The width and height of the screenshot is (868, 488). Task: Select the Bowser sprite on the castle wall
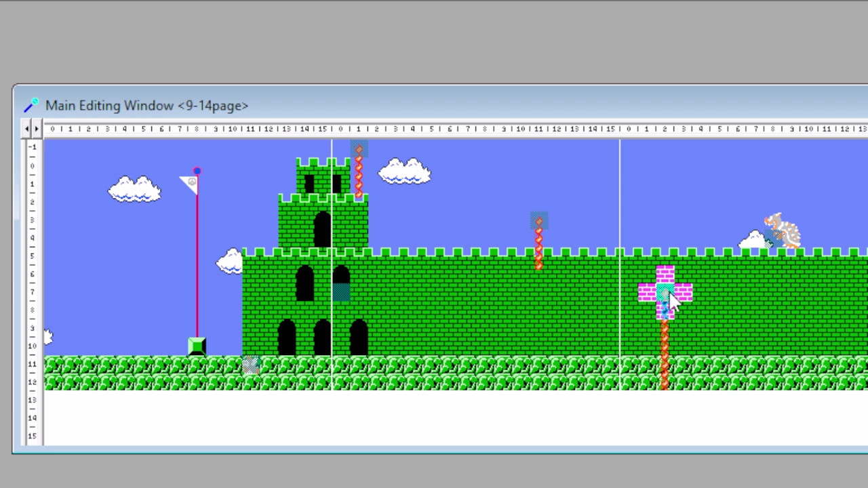coord(783,230)
